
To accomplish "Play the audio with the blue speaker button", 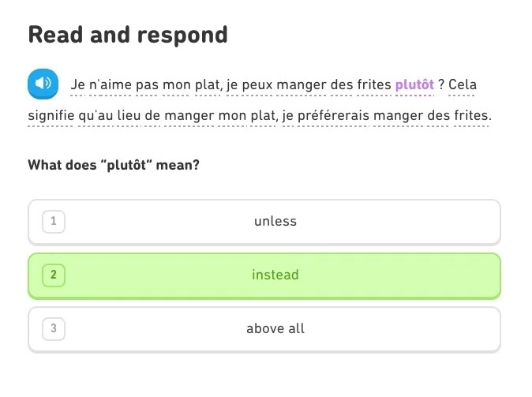I will (43, 84).
